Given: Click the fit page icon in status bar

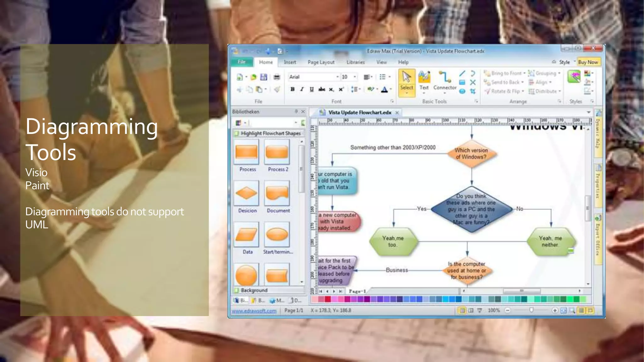Looking at the screenshot, I should coord(563,310).
